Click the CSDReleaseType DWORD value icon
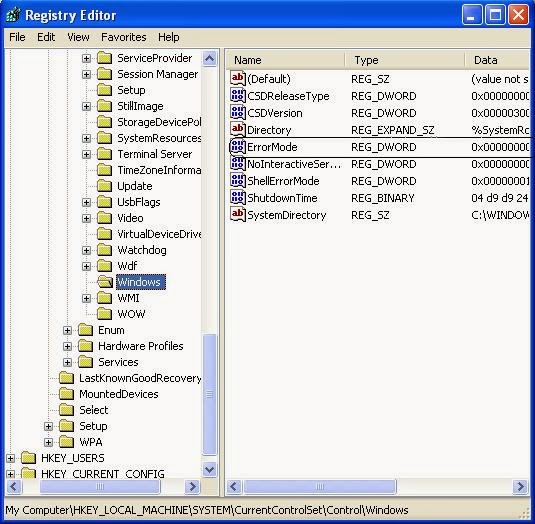Viewport: 535px width, 524px height. [x=237, y=96]
